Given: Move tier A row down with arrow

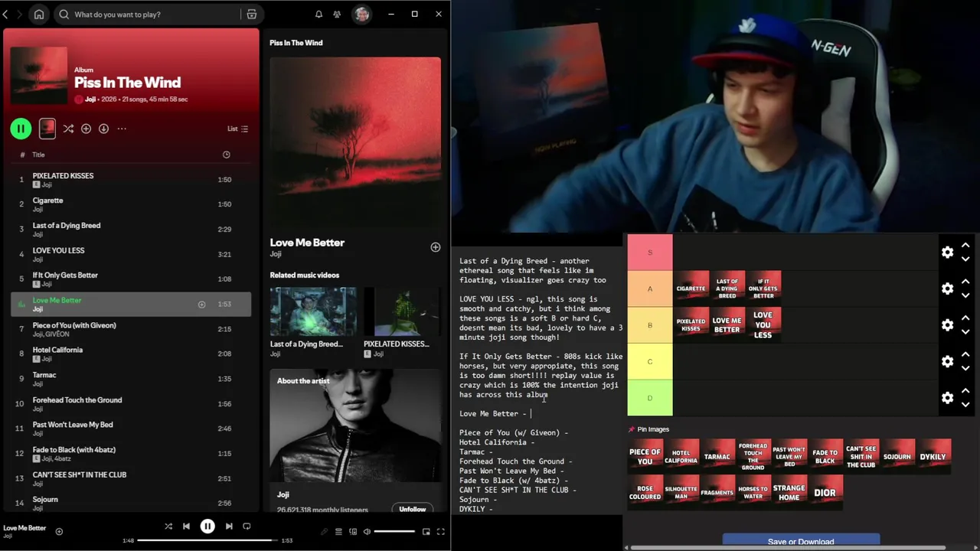Looking at the screenshot, I should coord(965,295).
